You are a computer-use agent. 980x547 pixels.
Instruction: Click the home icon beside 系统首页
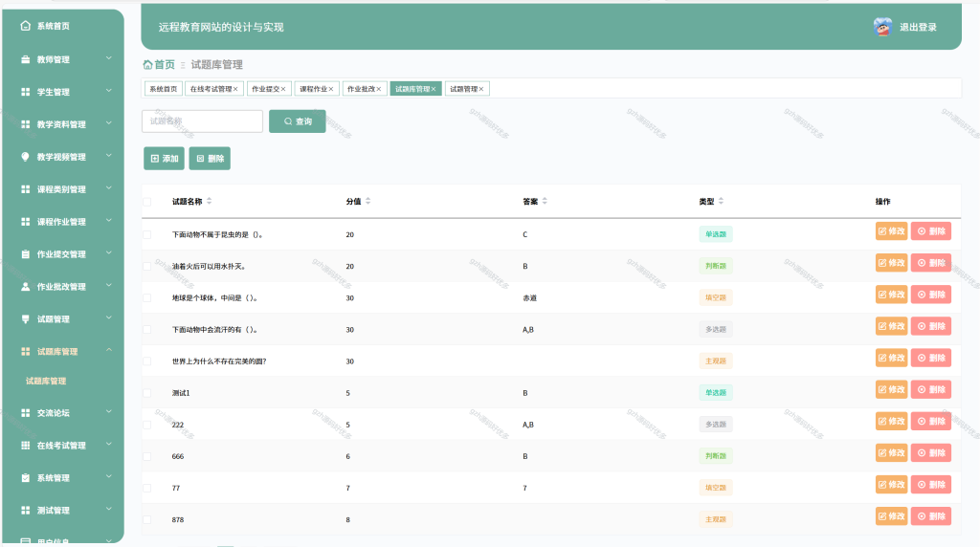pyautogui.click(x=25, y=26)
